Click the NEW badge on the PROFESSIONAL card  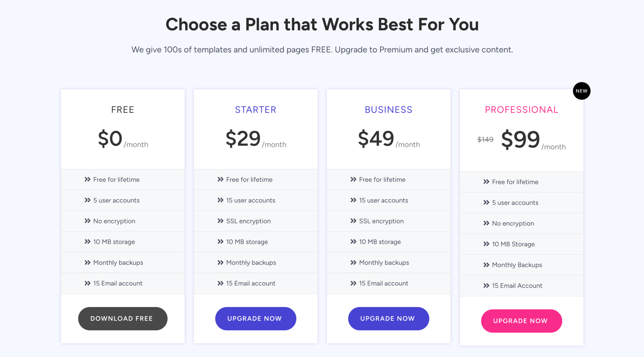point(582,91)
